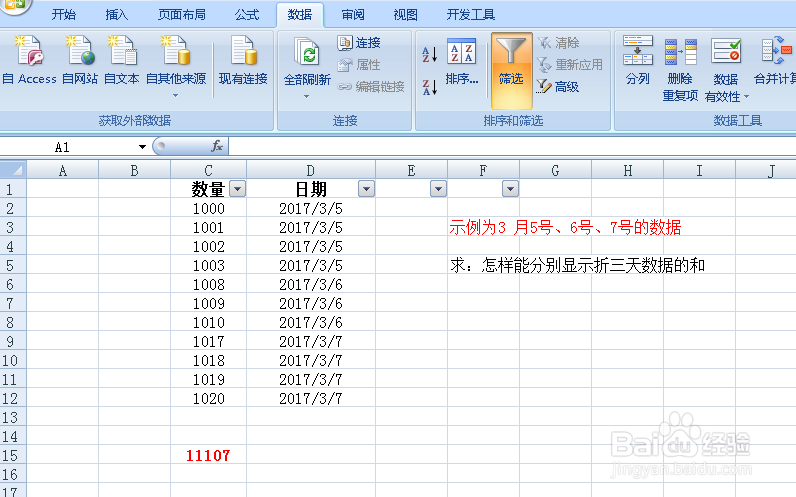Select the 数据 tab
The image size is (796, 497).
300,15
